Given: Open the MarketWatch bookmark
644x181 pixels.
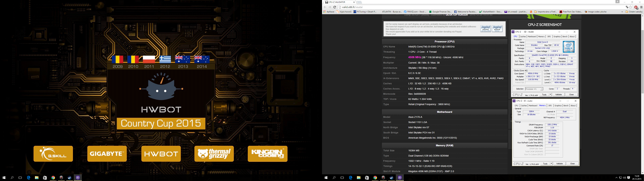Looking at the screenshot, I should pos(491,12).
